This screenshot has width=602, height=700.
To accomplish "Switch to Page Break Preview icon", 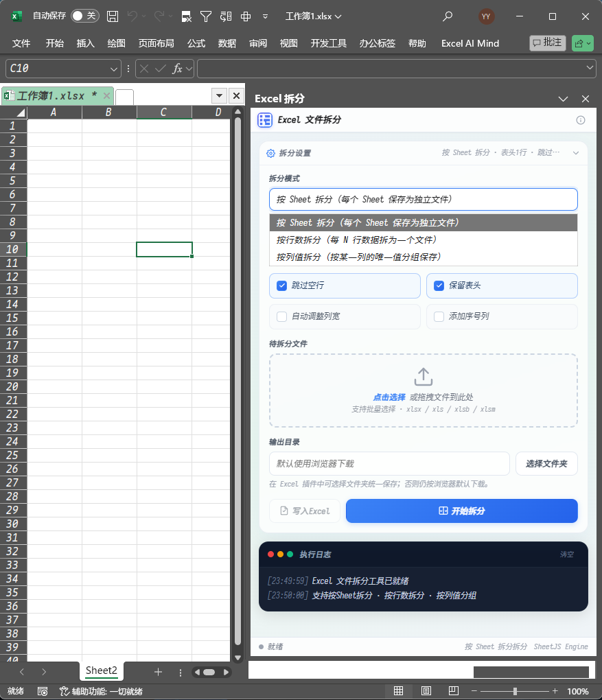I will 453,691.
